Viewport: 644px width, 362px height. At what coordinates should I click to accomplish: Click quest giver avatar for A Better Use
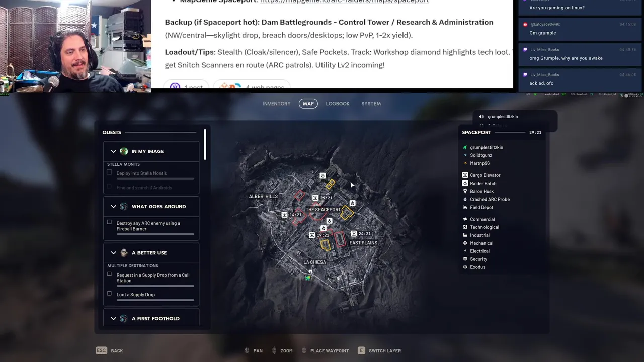(124, 253)
